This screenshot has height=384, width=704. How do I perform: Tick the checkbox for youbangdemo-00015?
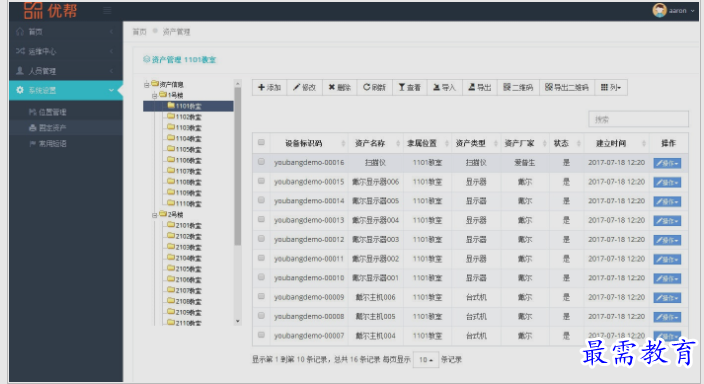[x=261, y=181]
